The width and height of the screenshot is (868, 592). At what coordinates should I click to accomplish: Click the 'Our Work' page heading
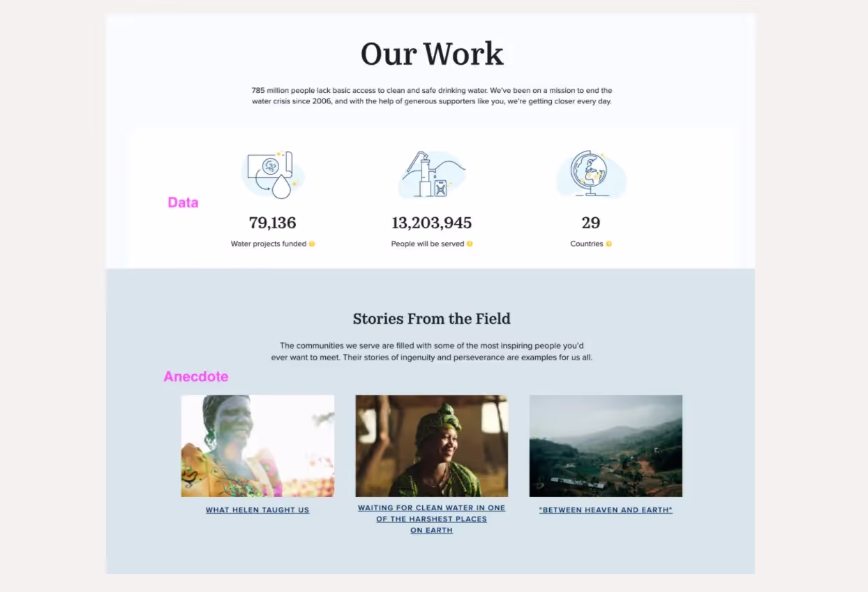pyautogui.click(x=431, y=54)
